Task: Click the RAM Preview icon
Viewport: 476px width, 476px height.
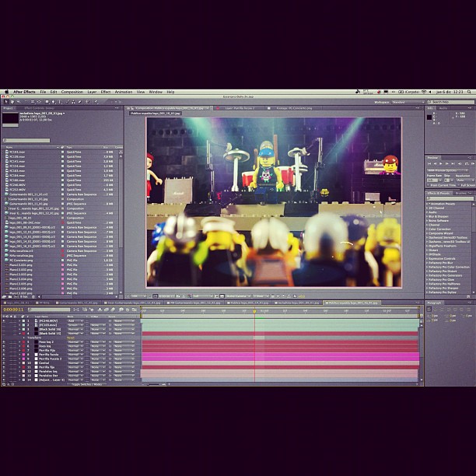Action: point(473,163)
